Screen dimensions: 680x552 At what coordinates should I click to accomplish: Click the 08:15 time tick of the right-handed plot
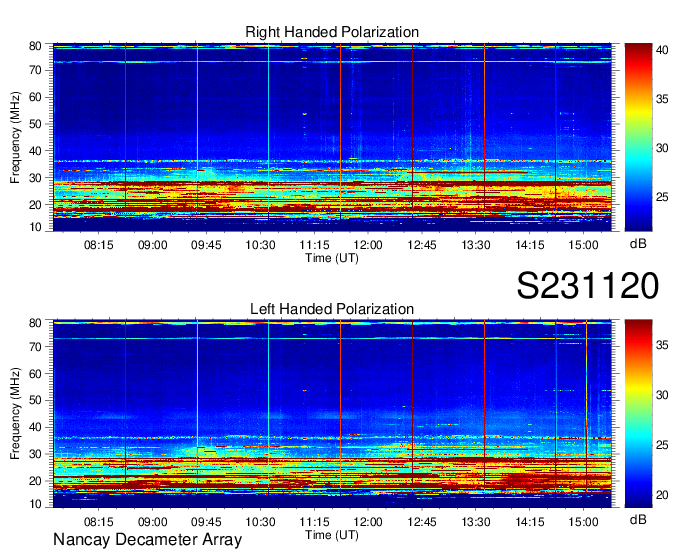point(98,245)
